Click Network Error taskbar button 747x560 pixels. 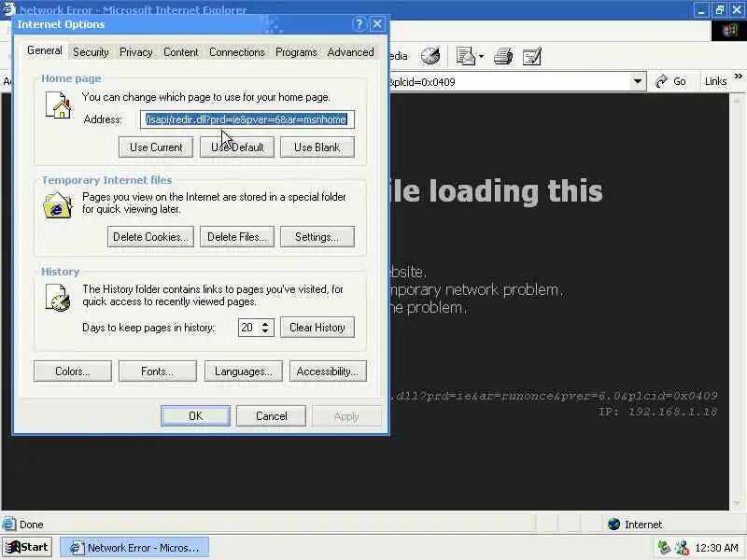coord(134,548)
